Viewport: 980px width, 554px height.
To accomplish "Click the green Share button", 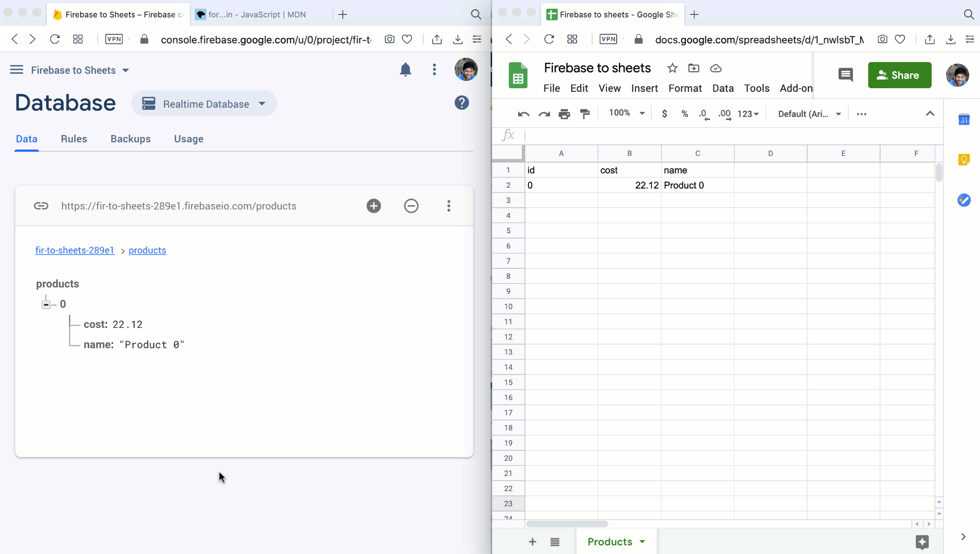I will coord(900,75).
